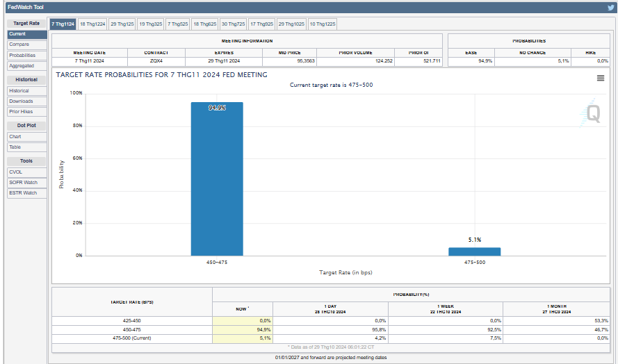Click the Probabilities sidebar button
Image resolution: width=618 pixels, height=364 pixels.
(x=26, y=55)
